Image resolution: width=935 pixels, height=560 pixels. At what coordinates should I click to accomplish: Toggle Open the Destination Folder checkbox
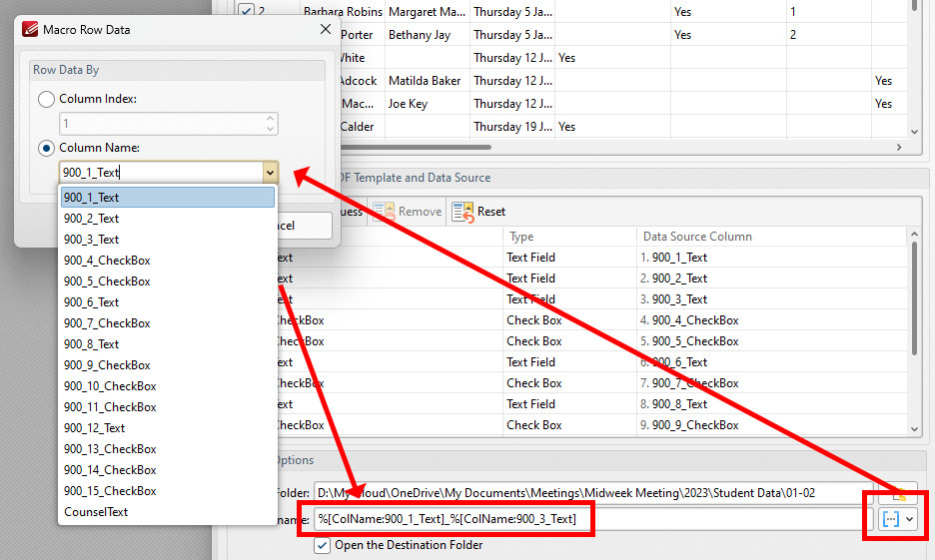322,545
